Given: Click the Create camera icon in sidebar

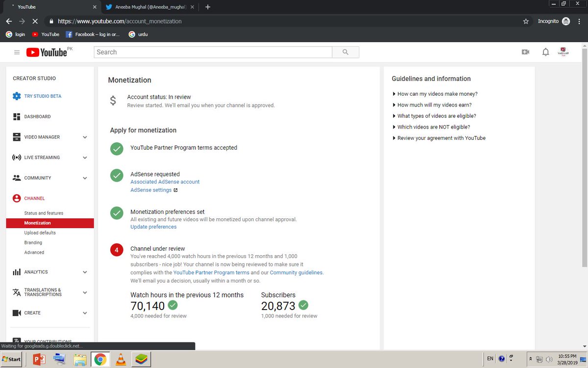Looking at the screenshot, I should (x=17, y=313).
